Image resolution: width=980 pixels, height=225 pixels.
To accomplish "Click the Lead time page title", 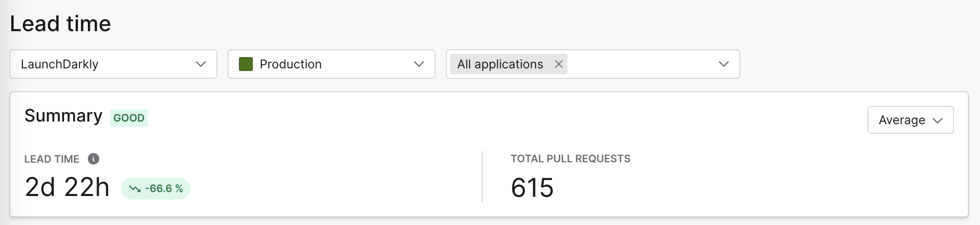I will (61, 24).
